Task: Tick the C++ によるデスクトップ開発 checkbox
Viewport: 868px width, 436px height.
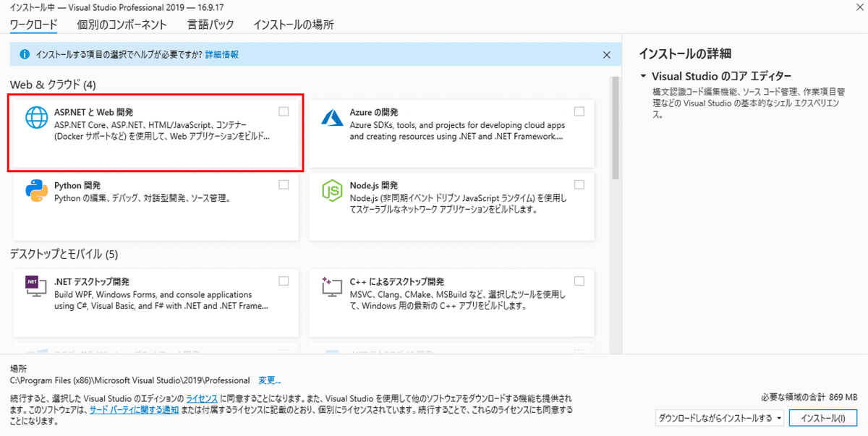Action: tap(579, 281)
